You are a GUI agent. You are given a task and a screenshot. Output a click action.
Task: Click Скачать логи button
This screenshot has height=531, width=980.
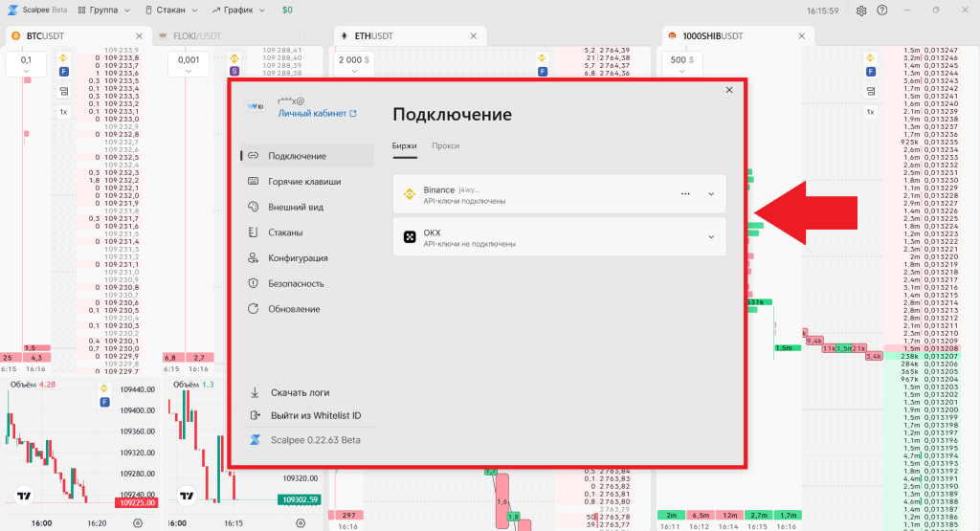300,392
